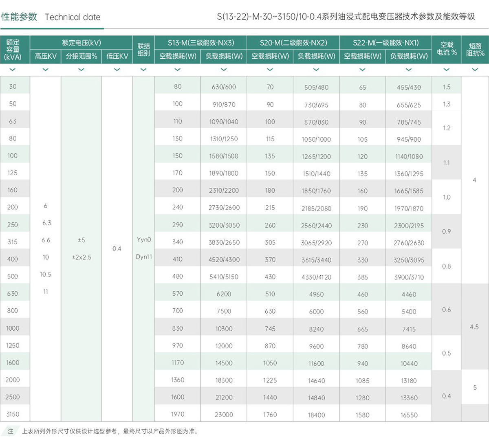Click the chevron below 额定容量 (kVA) column
Screen dimensions: 489x448
pyautogui.click(x=13, y=70)
